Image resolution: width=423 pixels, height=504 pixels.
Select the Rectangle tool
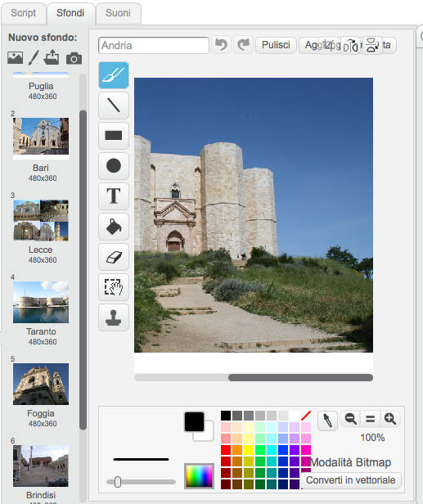[x=114, y=136]
